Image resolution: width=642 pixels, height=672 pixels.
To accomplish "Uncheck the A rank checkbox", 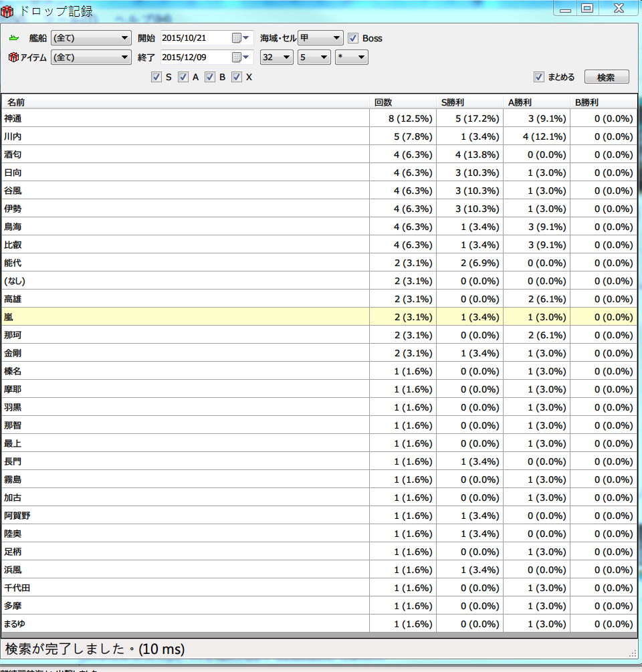I will point(183,77).
